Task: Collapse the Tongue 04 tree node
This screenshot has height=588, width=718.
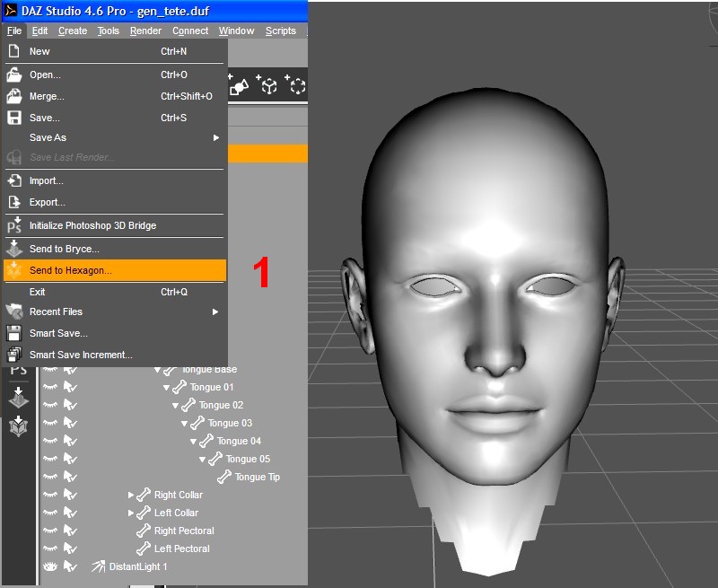Action: (x=193, y=441)
